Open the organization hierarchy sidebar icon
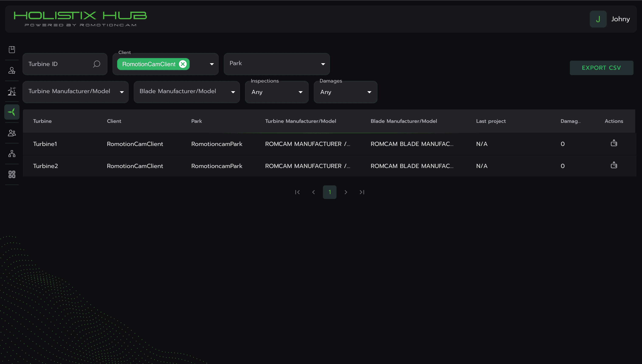The height and width of the screenshot is (364, 642). tap(12, 154)
